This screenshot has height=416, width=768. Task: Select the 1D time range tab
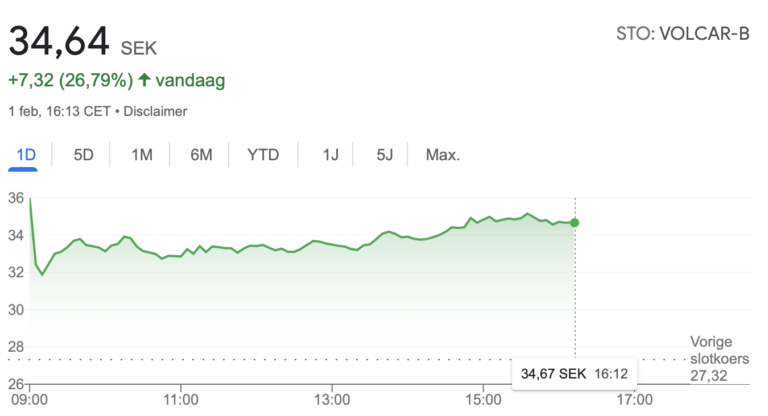tap(27, 155)
